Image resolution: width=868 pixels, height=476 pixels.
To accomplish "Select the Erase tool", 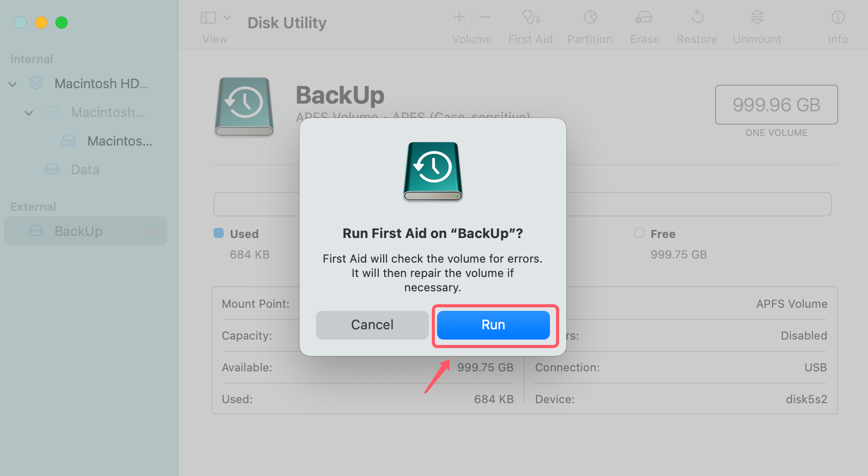I will pyautogui.click(x=644, y=25).
